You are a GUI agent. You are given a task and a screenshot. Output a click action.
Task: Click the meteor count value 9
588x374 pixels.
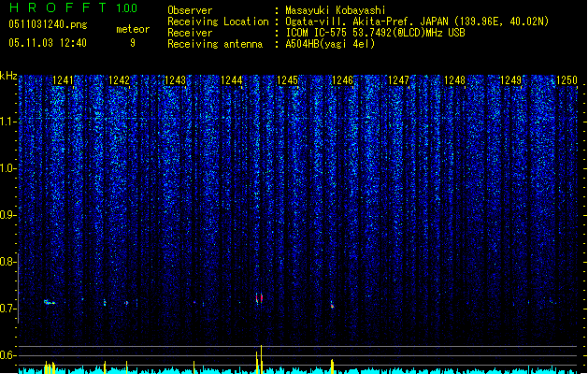point(133,43)
